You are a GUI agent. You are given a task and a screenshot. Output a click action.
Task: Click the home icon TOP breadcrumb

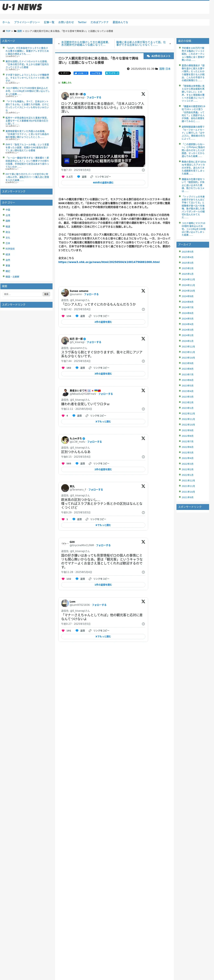7,31
